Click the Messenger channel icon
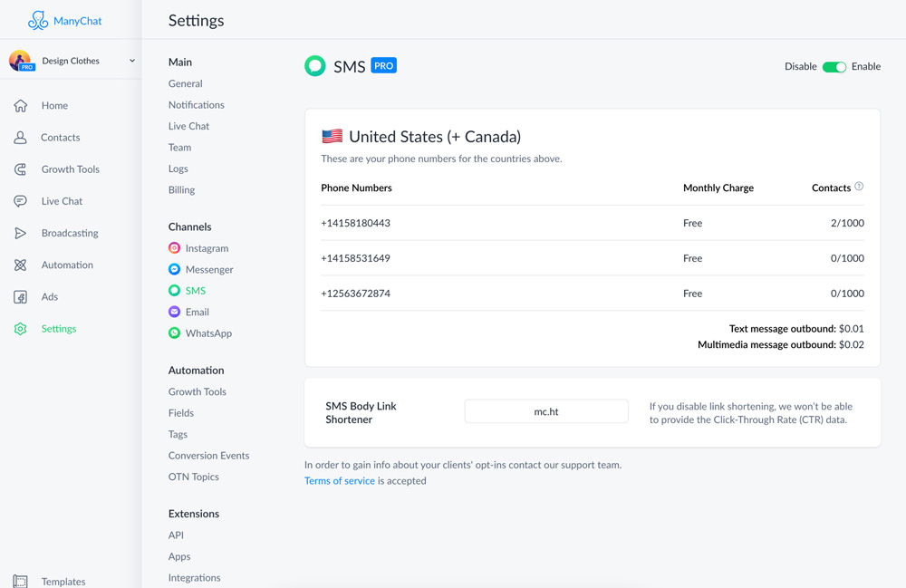The width and height of the screenshot is (906, 588). click(174, 269)
